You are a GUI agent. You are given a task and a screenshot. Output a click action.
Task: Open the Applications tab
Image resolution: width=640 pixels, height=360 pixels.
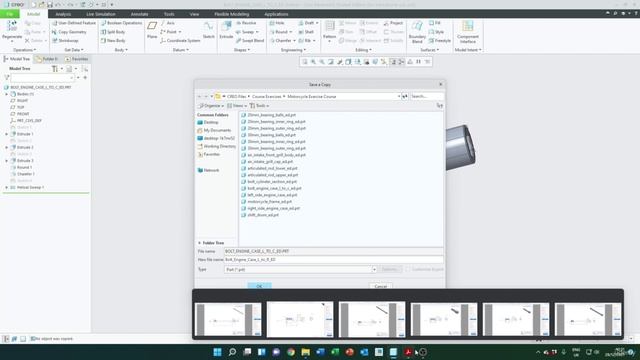tap(276, 14)
